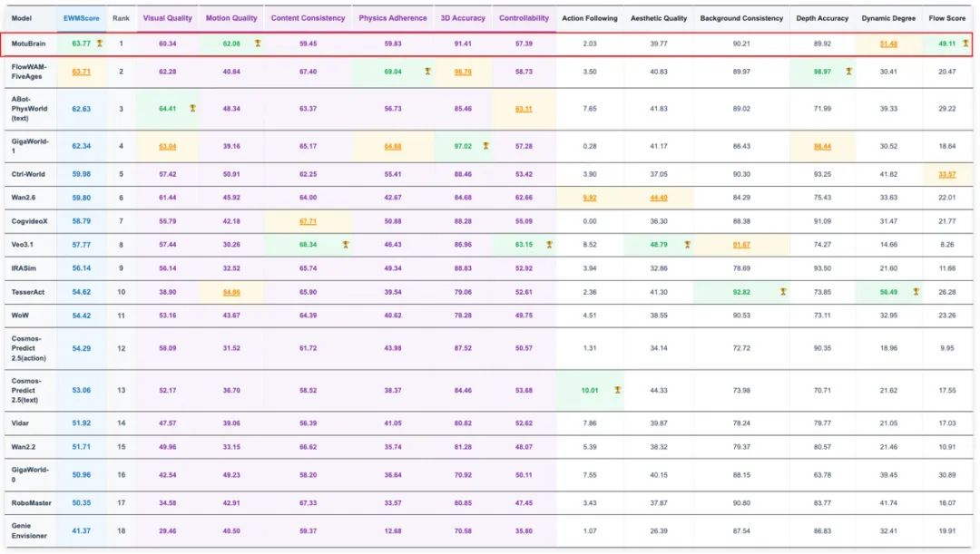Select the FlowWAM-FiveAges model name
This screenshot has width=980, height=554.
[x=29, y=72]
